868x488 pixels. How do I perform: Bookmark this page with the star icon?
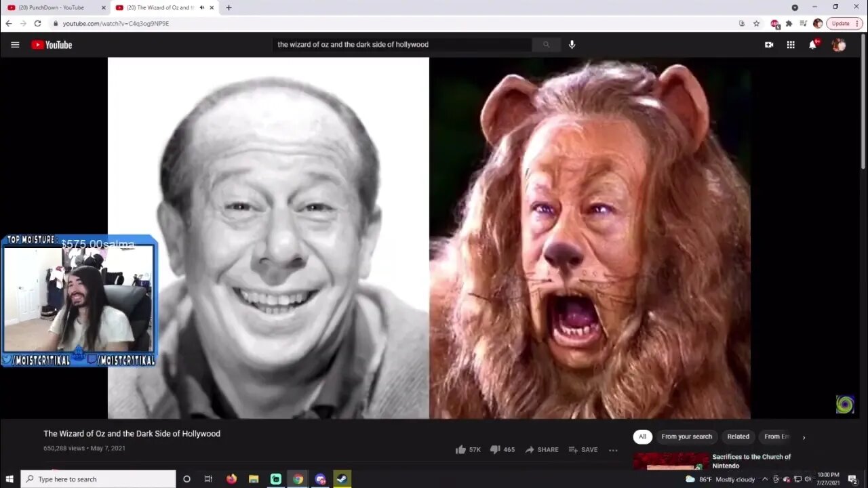pyautogui.click(x=756, y=23)
